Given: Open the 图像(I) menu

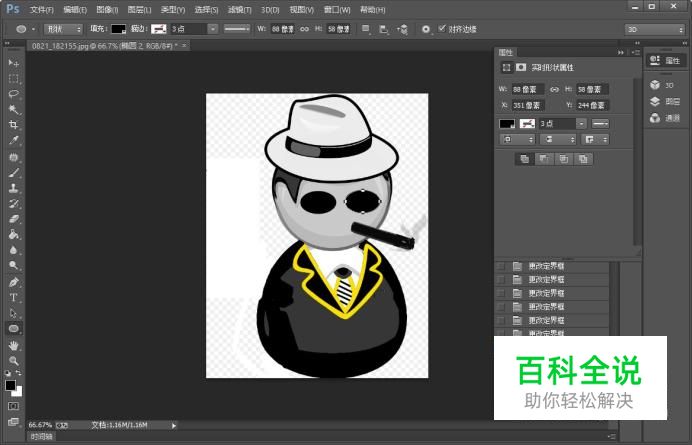Looking at the screenshot, I should pyautogui.click(x=107, y=10).
